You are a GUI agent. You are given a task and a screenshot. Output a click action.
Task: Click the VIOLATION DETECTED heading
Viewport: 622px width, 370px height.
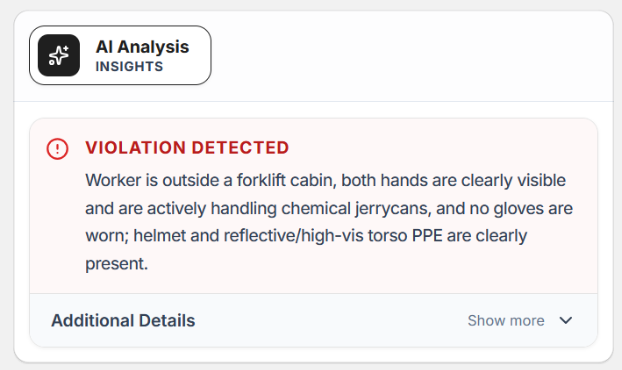187,148
